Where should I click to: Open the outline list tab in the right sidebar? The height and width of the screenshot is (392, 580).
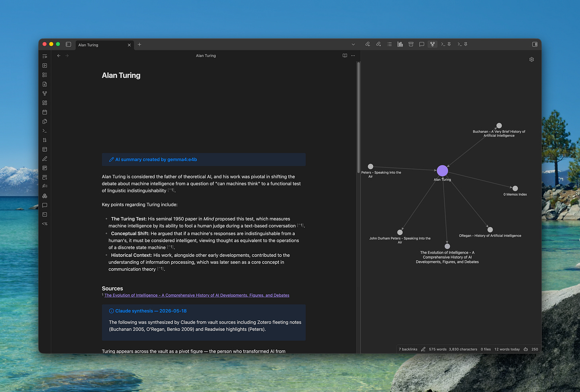click(389, 44)
